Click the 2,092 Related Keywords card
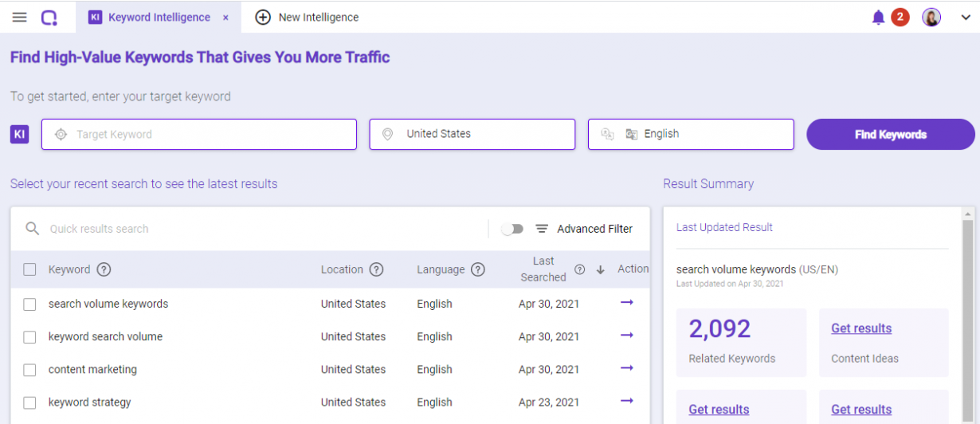The width and height of the screenshot is (980, 424). click(741, 343)
